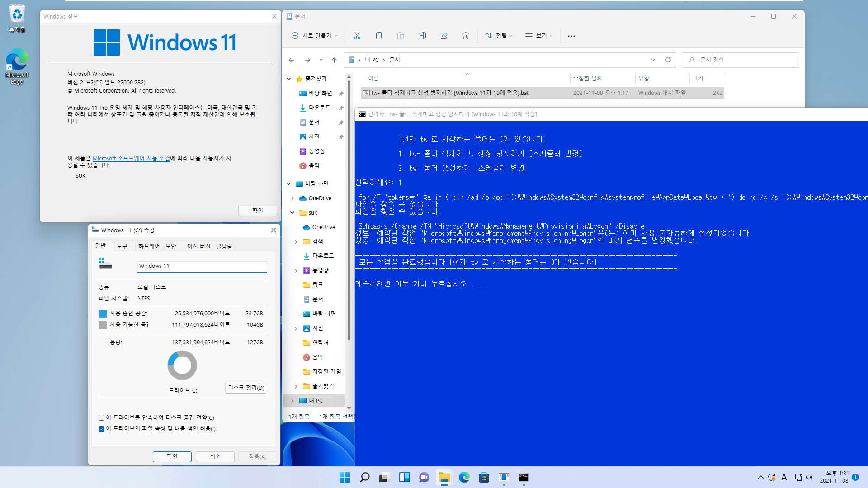Open Task View on taskbar

tap(384, 477)
